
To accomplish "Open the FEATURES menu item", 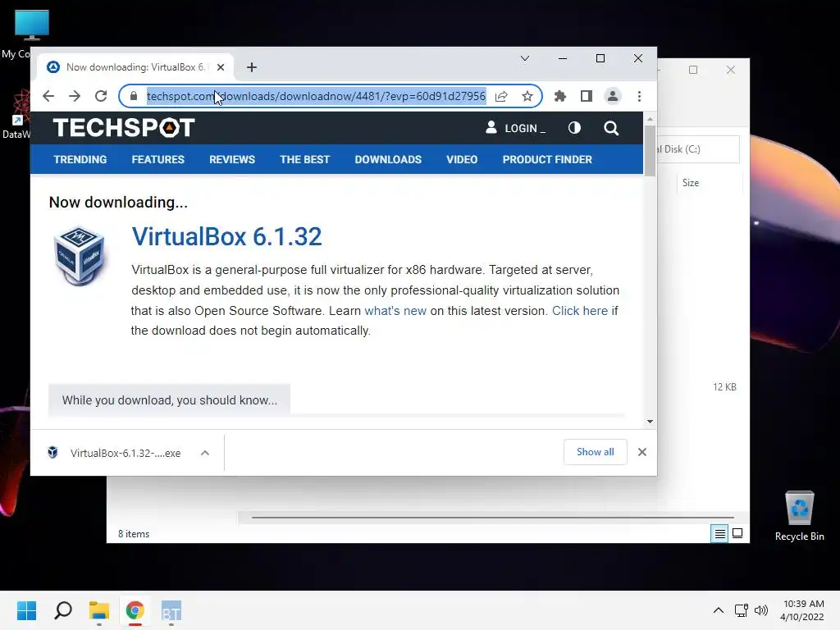I will point(158,160).
